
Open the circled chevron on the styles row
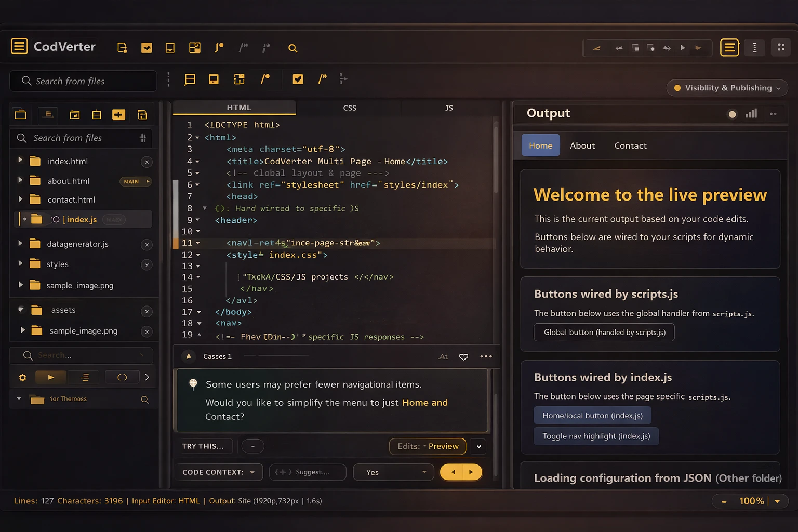click(x=147, y=265)
